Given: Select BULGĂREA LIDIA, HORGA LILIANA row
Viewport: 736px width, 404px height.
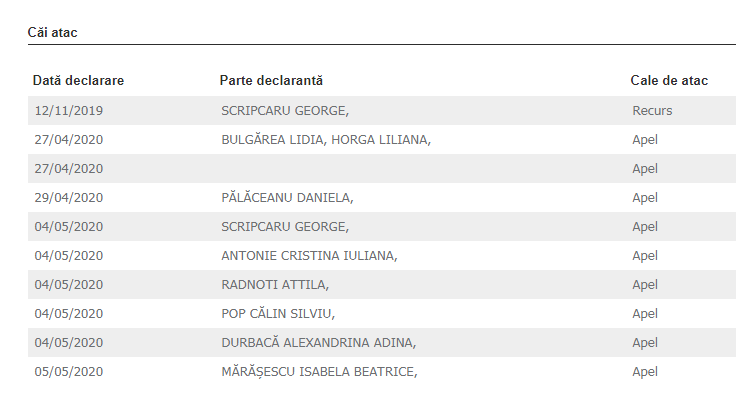Looking at the screenshot, I should 325,139.
